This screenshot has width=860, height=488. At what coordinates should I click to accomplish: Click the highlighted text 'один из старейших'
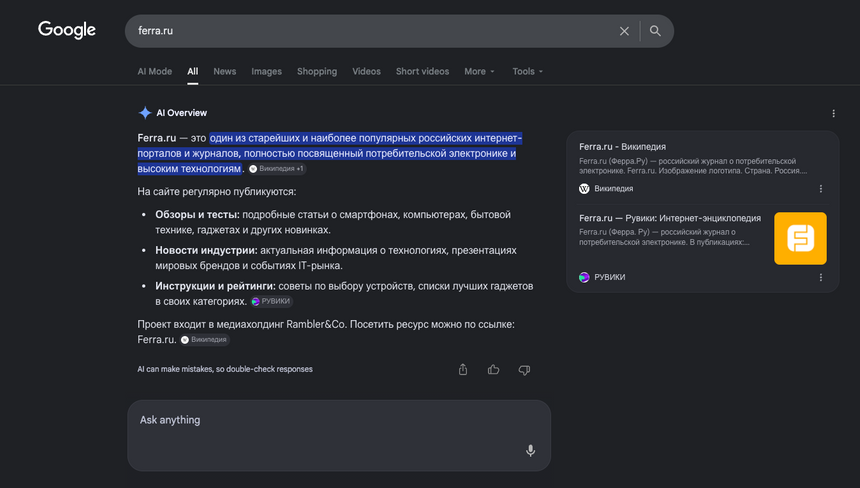(254, 138)
